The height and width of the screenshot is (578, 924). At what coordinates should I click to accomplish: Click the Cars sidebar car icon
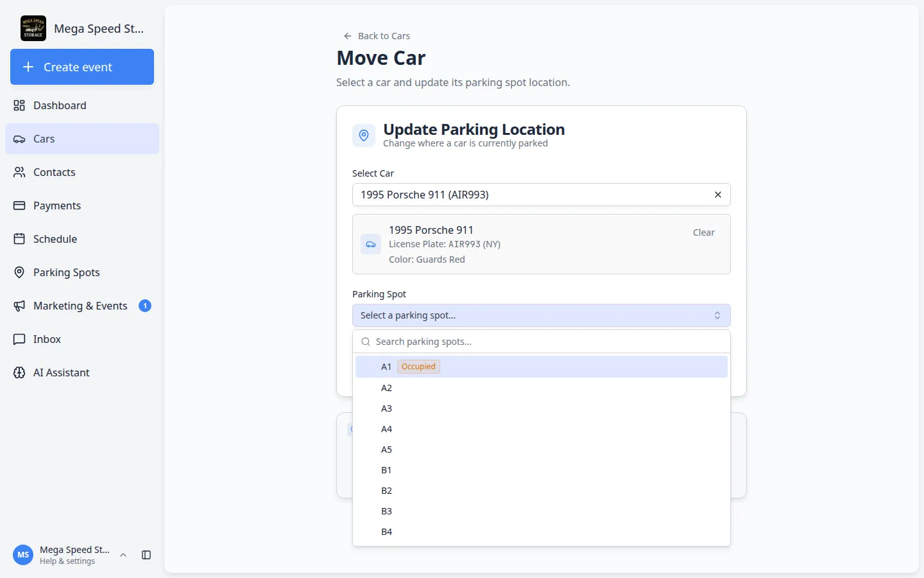pyautogui.click(x=19, y=139)
